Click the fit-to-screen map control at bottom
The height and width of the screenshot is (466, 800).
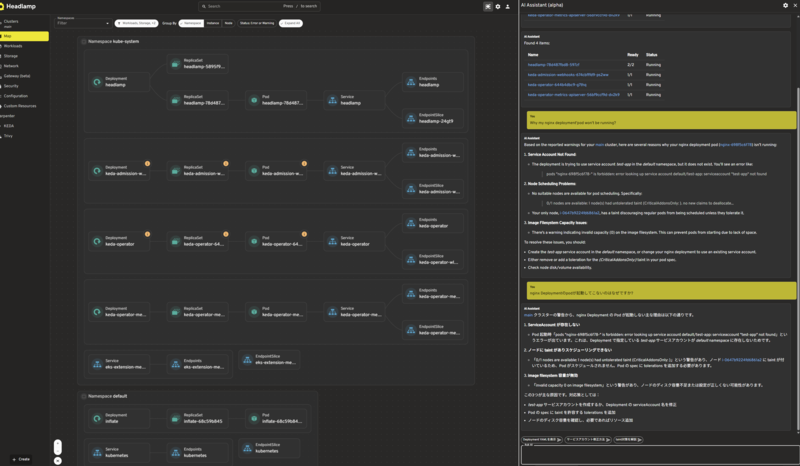(58, 460)
